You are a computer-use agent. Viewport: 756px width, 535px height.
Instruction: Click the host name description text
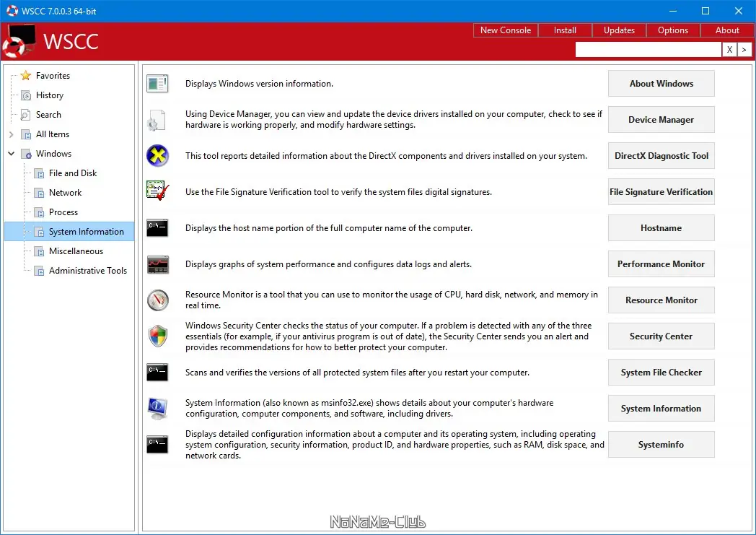click(x=329, y=228)
